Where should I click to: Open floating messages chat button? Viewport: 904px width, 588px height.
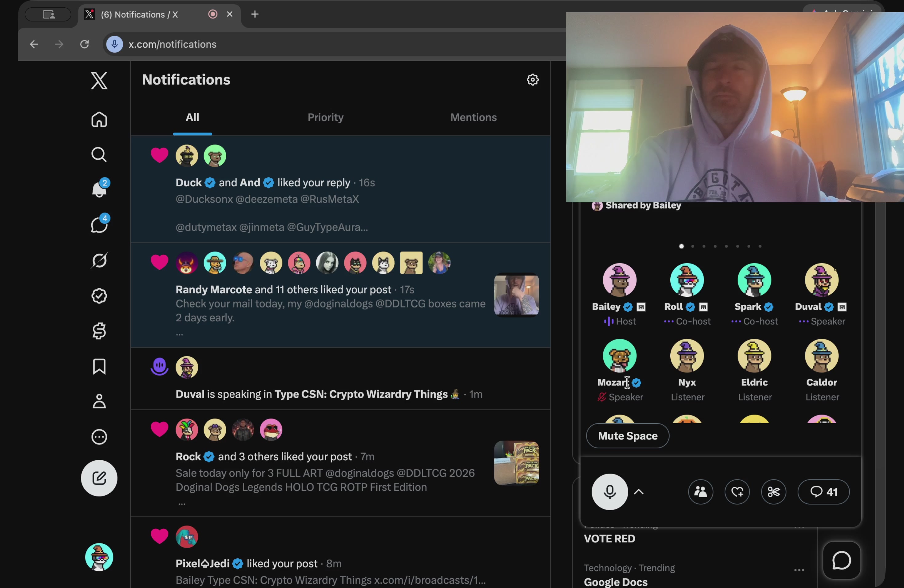point(841,560)
